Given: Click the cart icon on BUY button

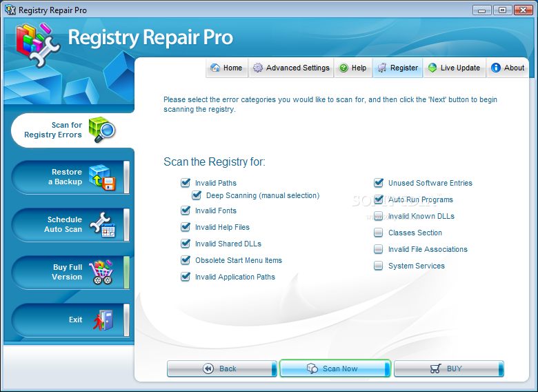Looking at the screenshot, I should (435, 369).
